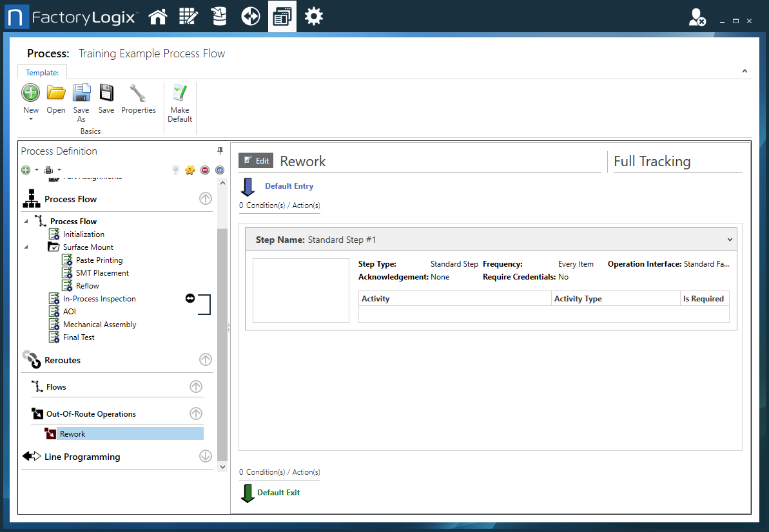Screen dimensions: 769x532
Task: Pin the Process Definition panel
Action: pyautogui.click(x=220, y=151)
